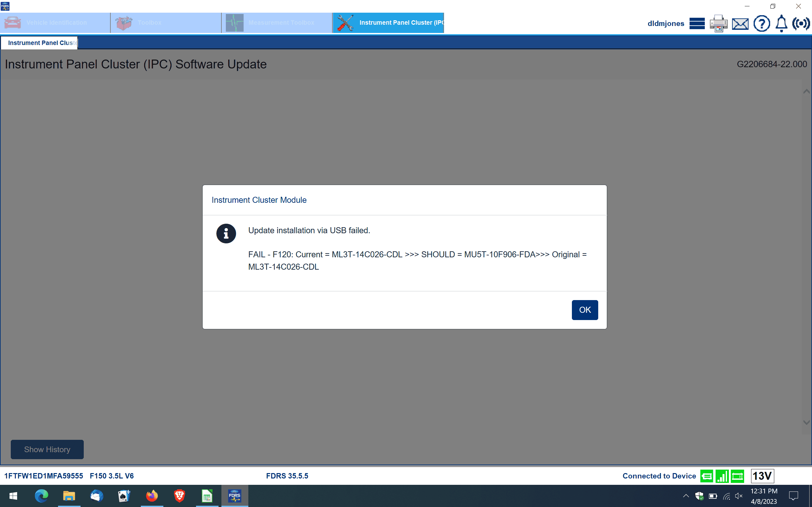Click the envelope mail icon

pos(740,24)
